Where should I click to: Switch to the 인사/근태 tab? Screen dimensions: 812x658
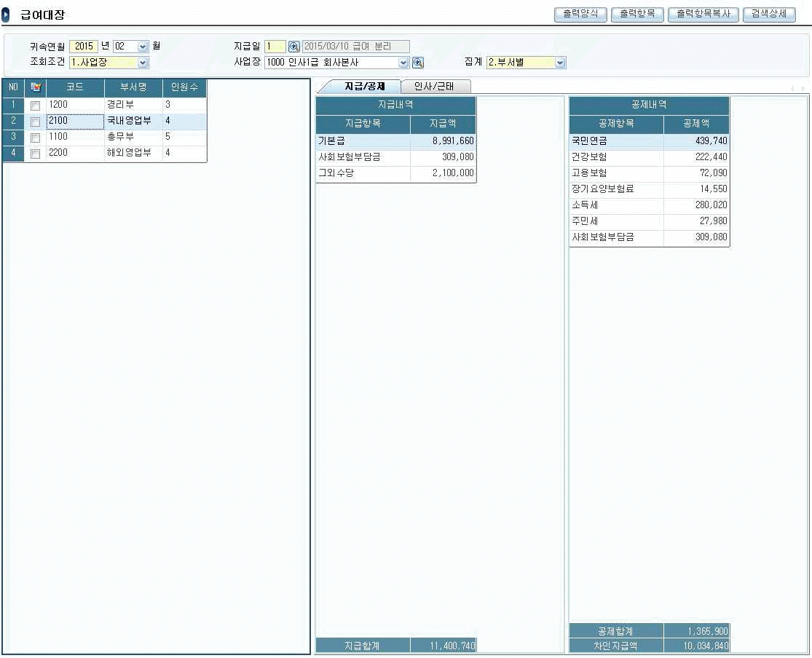[434, 87]
